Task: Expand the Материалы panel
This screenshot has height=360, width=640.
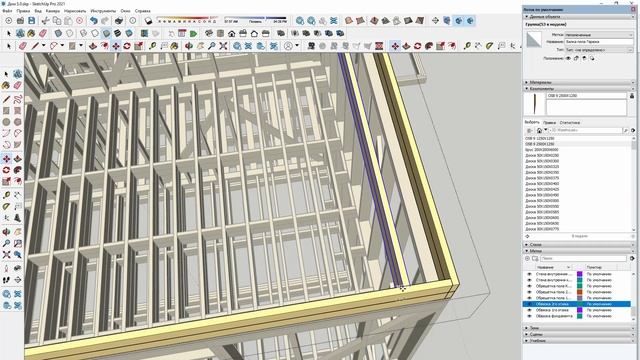Action: [x=579, y=82]
